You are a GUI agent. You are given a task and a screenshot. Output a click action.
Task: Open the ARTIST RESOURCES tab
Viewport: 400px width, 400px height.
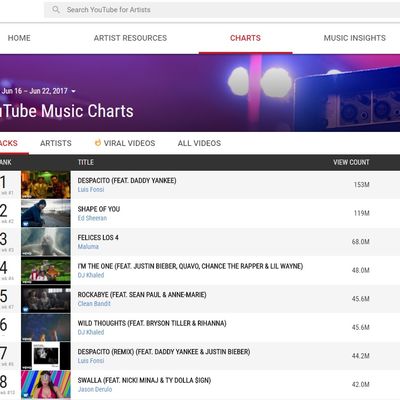click(130, 38)
